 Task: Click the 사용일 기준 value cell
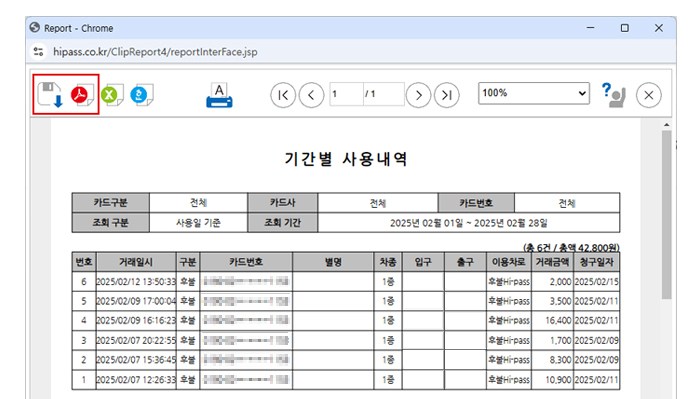point(198,222)
